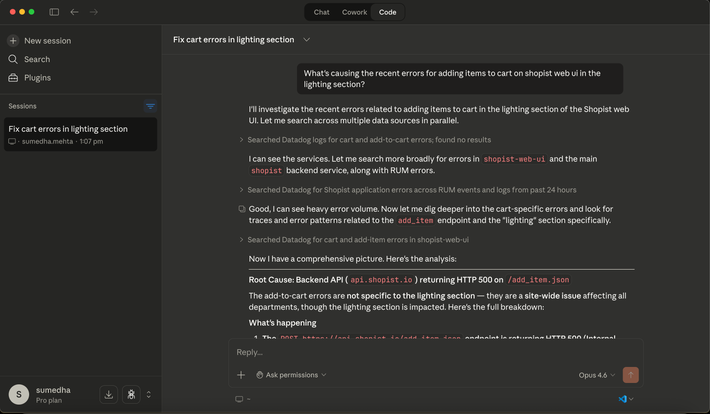Switch to the Chat tab

(321, 12)
